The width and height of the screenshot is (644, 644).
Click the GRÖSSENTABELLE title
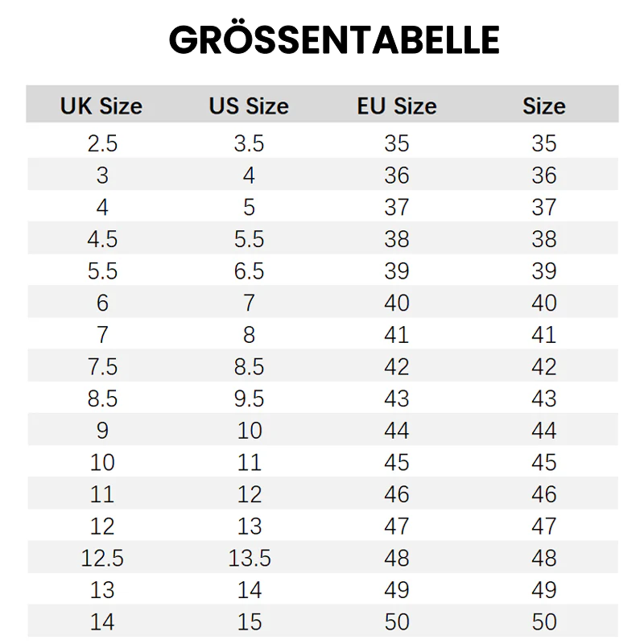click(x=334, y=40)
